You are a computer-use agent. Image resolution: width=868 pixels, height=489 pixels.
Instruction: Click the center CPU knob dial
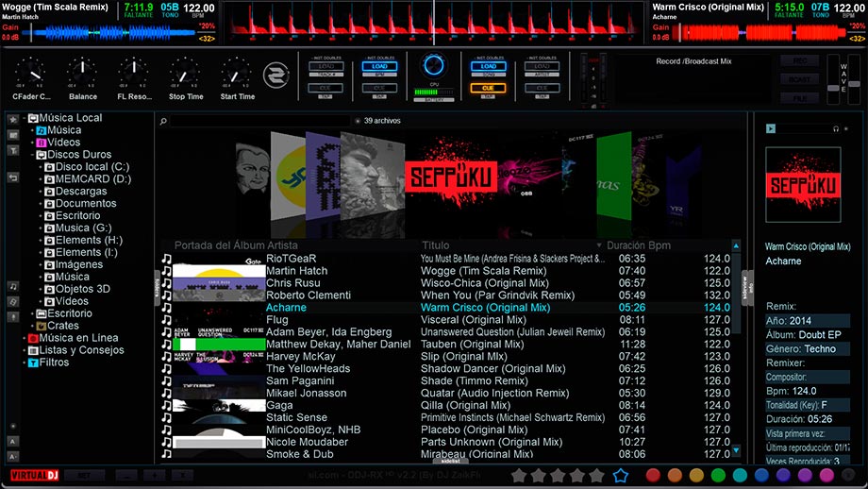coord(433,65)
